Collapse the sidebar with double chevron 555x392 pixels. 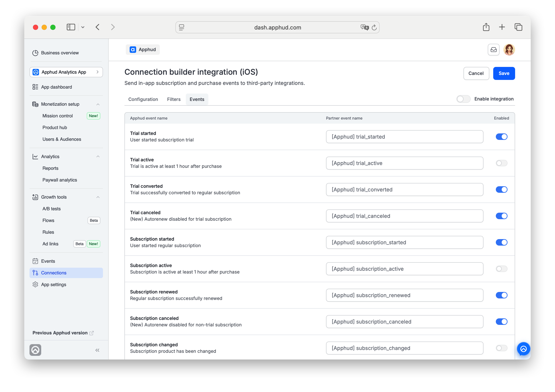[x=97, y=350]
